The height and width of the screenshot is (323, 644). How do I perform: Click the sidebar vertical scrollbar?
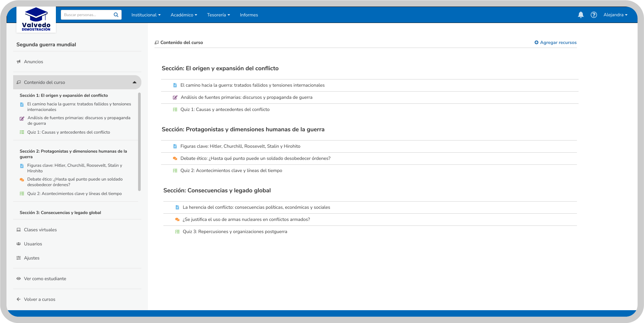tap(139, 141)
